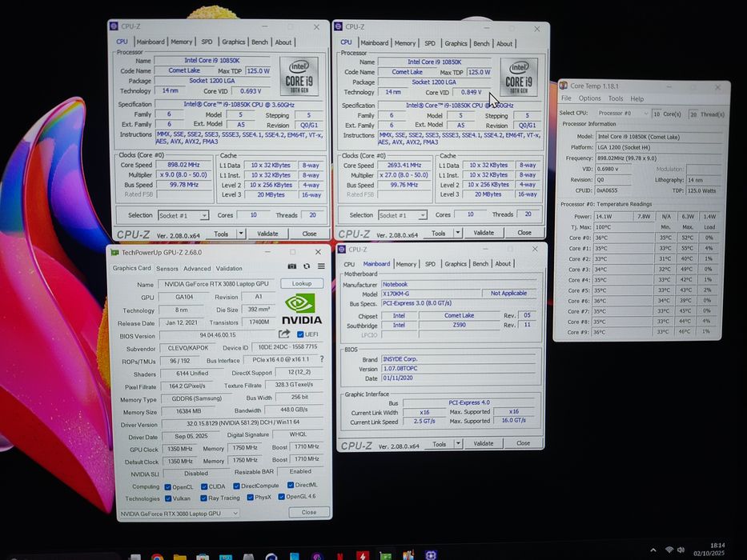Toggle the DirectML checkbox
The height and width of the screenshot is (560, 747).
tap(290, 485)
